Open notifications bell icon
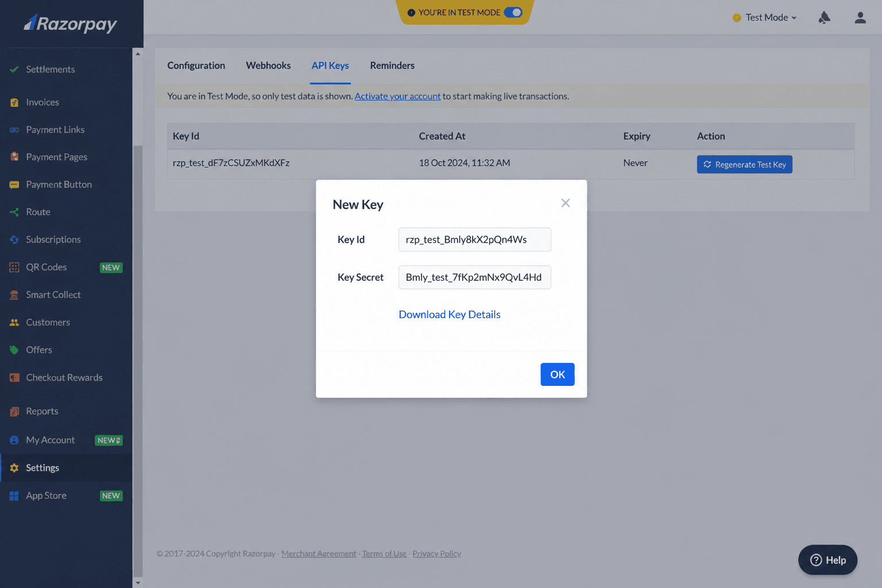The image size is (882, 588). 825,18
